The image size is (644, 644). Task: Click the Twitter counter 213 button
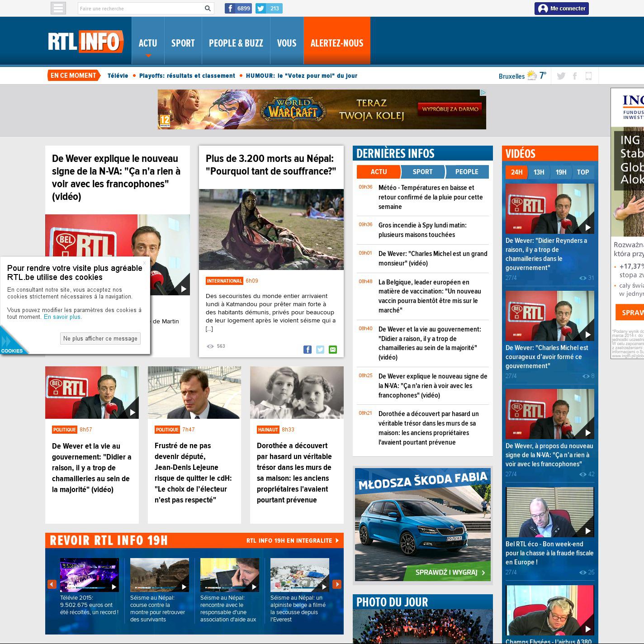(x=269, y=8)
